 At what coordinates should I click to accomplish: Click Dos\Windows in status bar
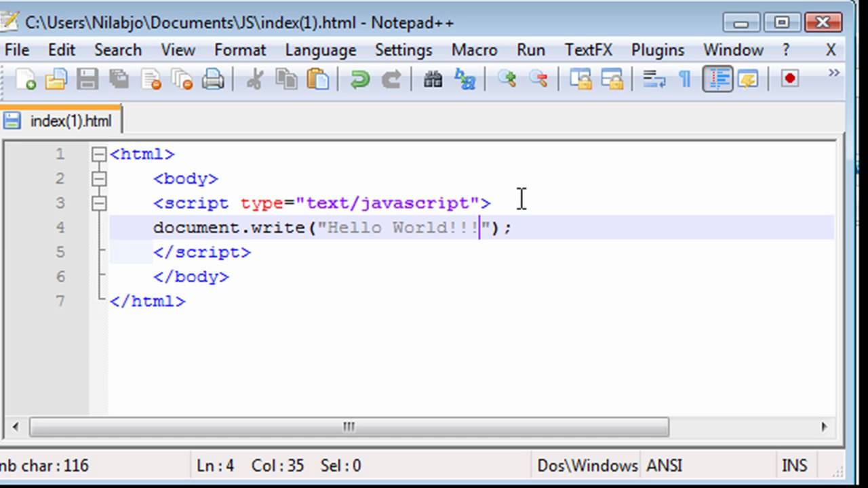click(x=587, y=466)
